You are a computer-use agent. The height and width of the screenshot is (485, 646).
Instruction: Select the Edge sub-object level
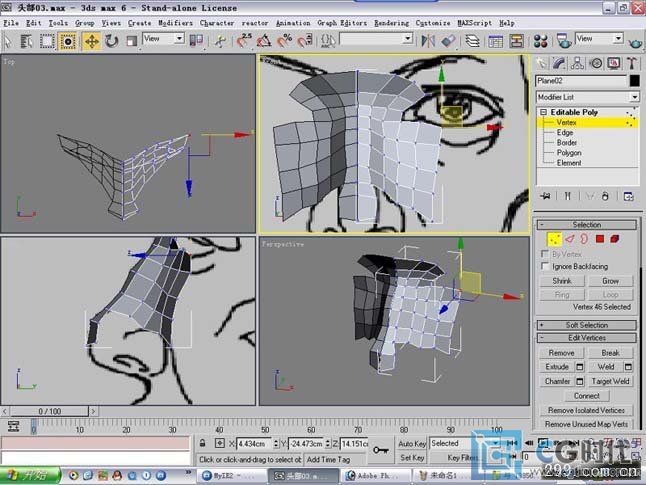564,133
